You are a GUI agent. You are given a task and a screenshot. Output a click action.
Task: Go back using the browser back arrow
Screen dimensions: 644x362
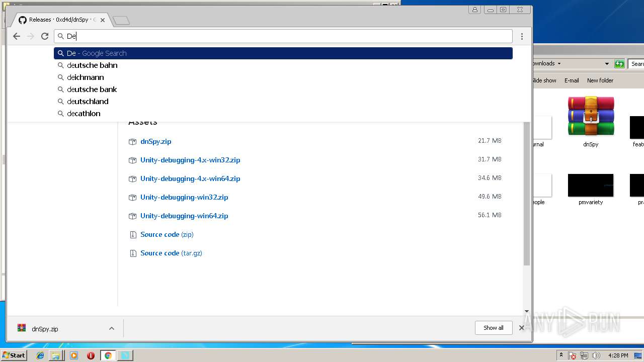17,36
